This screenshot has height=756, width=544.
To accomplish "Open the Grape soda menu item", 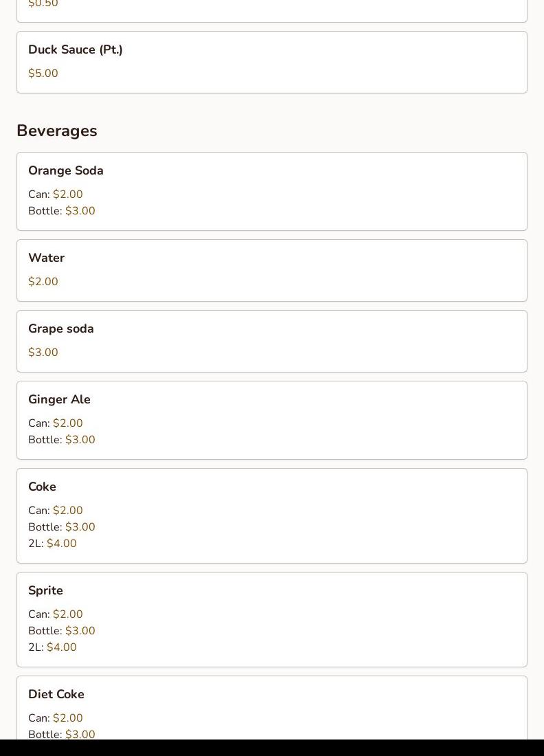I will click(x=61, y=329).
